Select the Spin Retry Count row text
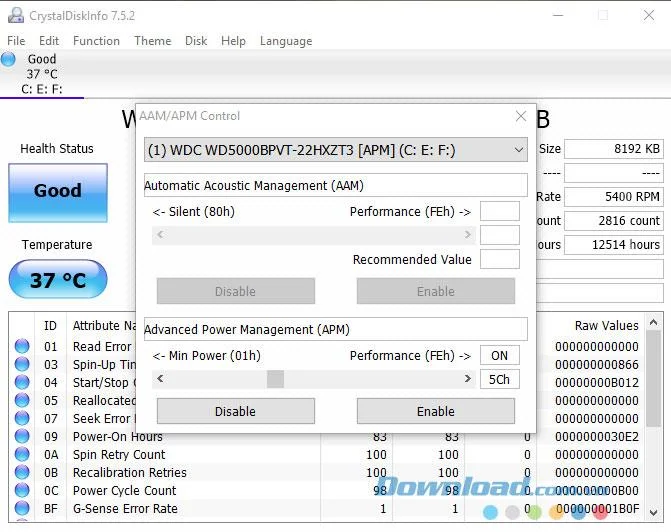 119,455
